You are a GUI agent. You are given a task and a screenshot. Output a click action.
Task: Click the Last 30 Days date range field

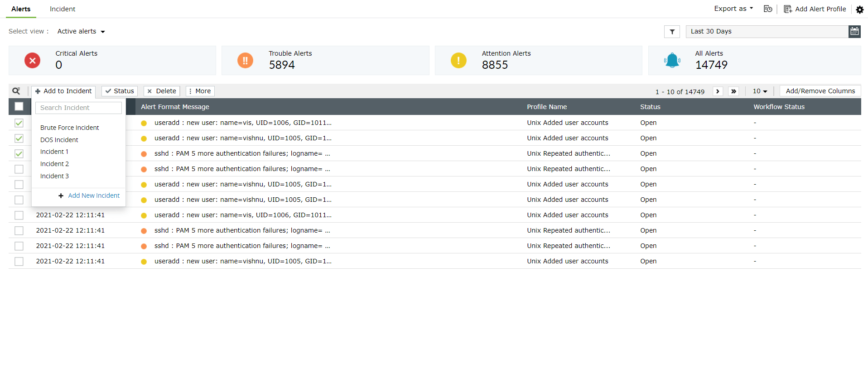[x=767, y=31]
